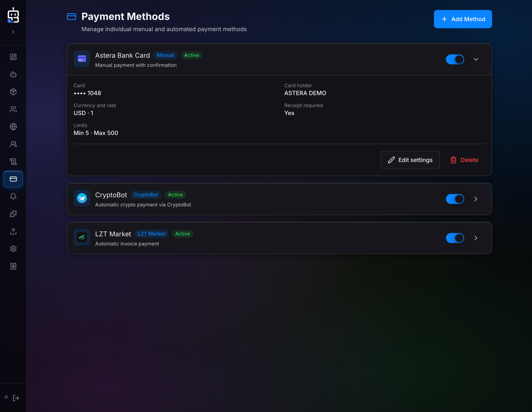This screenshot has height=412, width=532.
Task: Expand the CryptoBot method details
Action: [476, 199]
